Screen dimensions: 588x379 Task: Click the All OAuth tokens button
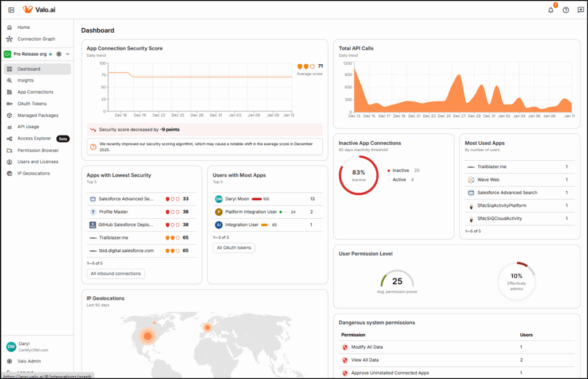[234, 248]
